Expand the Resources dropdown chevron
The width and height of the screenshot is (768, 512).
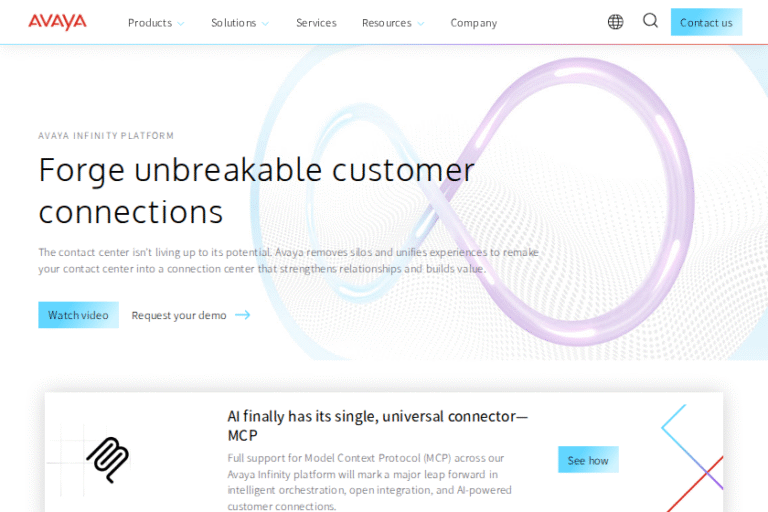tap(420, 24)
